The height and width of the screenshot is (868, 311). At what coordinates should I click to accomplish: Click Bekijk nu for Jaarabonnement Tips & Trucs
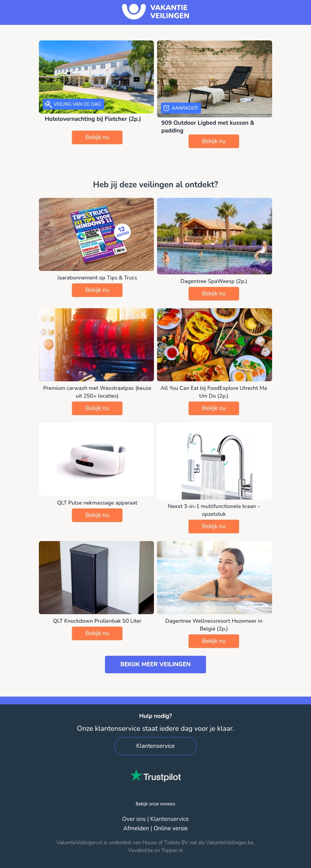pyautogui.click(x=97, y=290)
